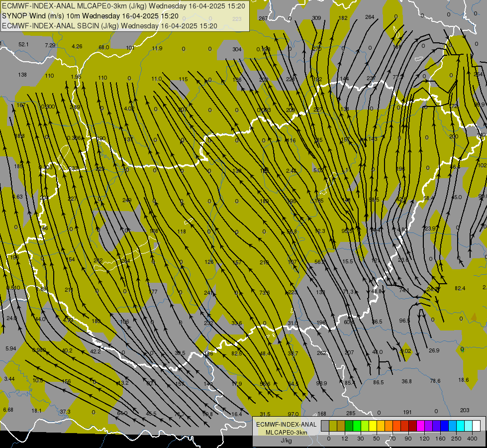The width and height of the screenshot is (487, 448).
Task: Click the pure yellow legend swatch
Action: tap(373, 426)
